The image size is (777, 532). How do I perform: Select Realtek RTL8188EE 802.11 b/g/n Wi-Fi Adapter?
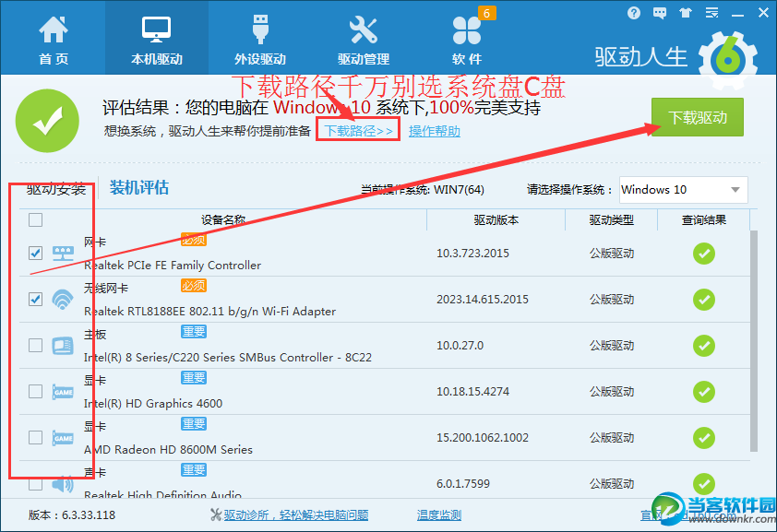pyautogui.click(x=209, y=312)
